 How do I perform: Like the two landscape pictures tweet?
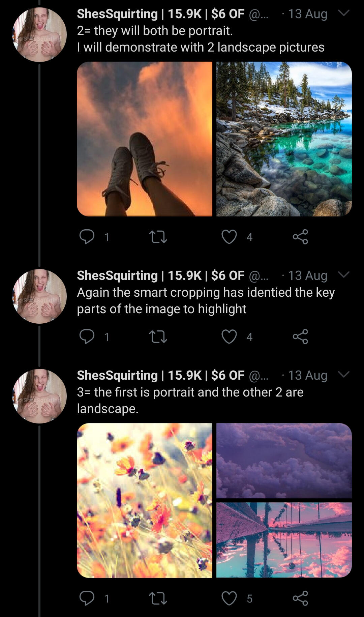229,237
